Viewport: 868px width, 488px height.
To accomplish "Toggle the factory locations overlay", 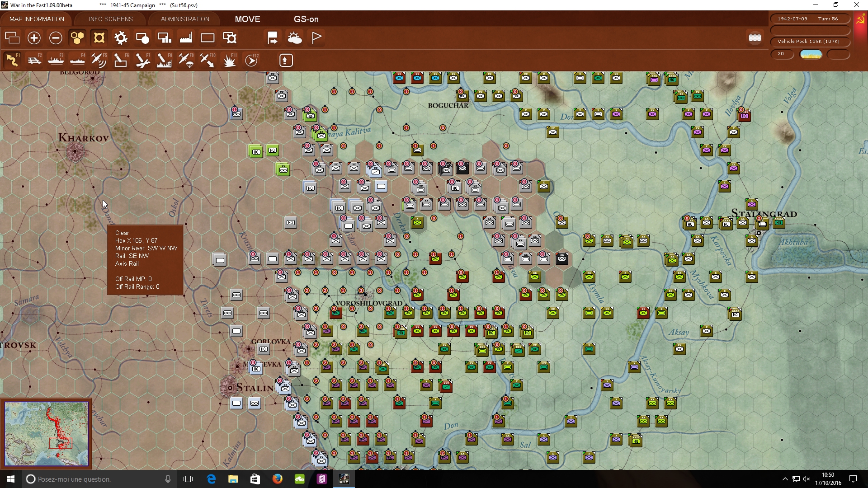I will tap(186, 38).
